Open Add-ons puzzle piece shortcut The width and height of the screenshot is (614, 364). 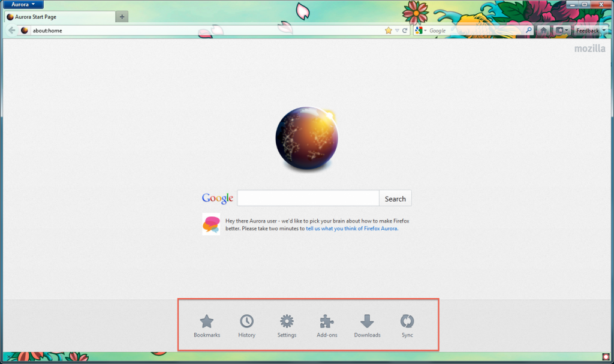pyautogui.click(x=327, y=326)
